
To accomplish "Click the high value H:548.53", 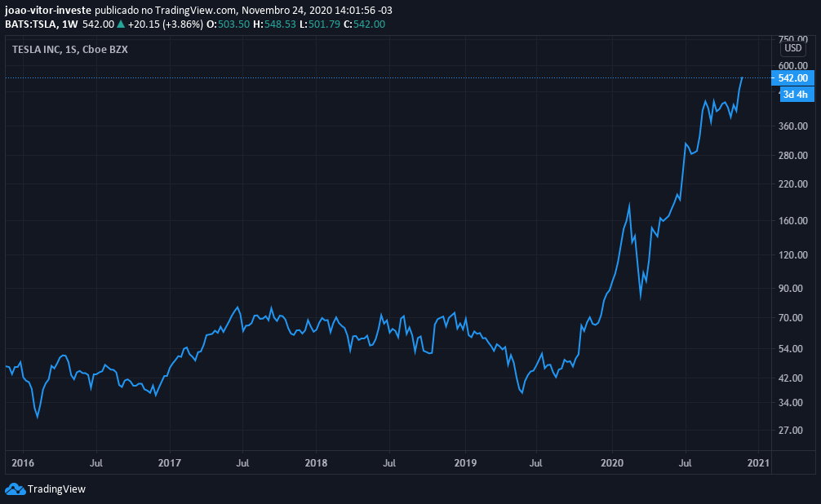I will click(x=274, y=24).
